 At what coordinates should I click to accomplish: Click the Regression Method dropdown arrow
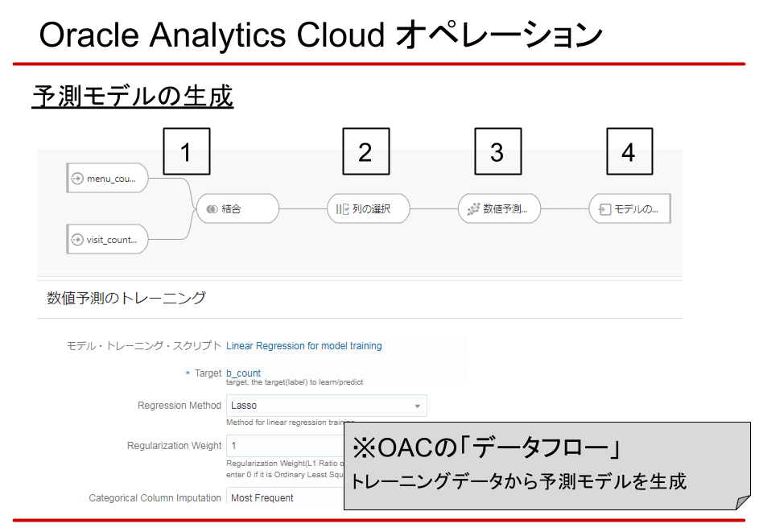pos(417,406)
